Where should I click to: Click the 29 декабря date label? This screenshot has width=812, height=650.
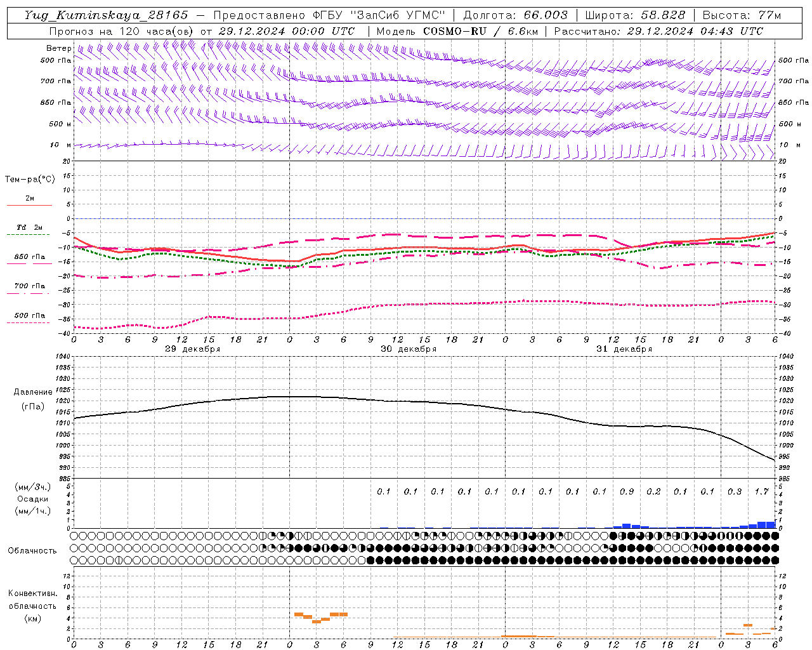193,349
